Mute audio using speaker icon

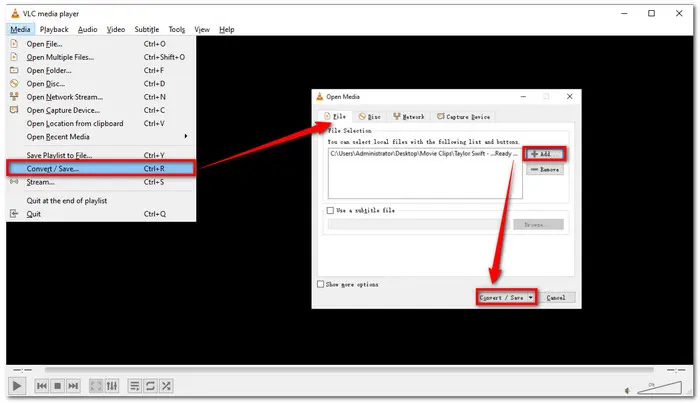point(628,391)
